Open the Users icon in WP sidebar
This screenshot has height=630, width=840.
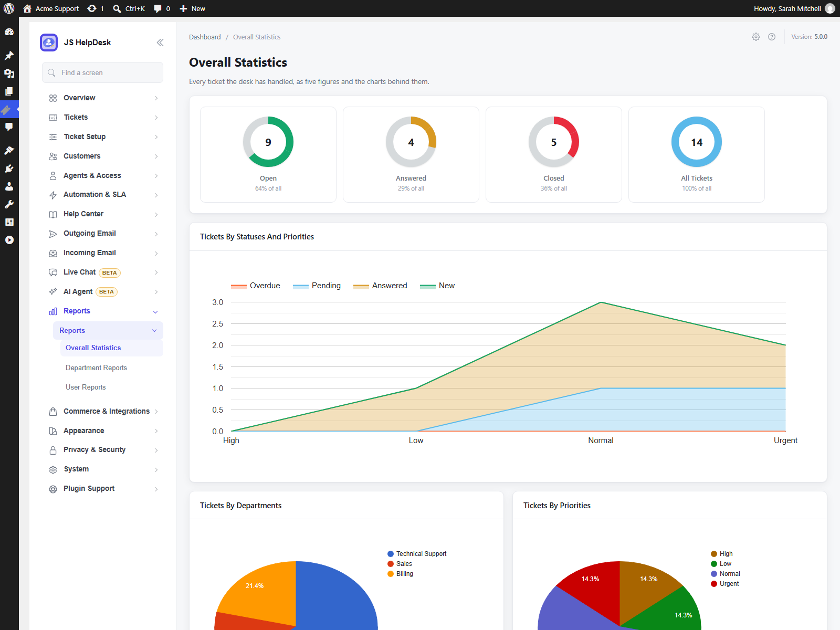click(x=9, y=186)
